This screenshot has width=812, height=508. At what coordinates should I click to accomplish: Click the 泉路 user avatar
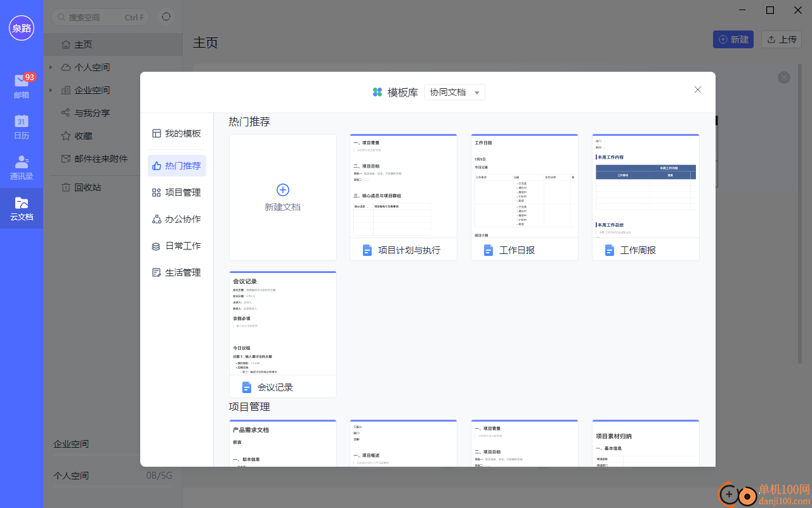22,28
